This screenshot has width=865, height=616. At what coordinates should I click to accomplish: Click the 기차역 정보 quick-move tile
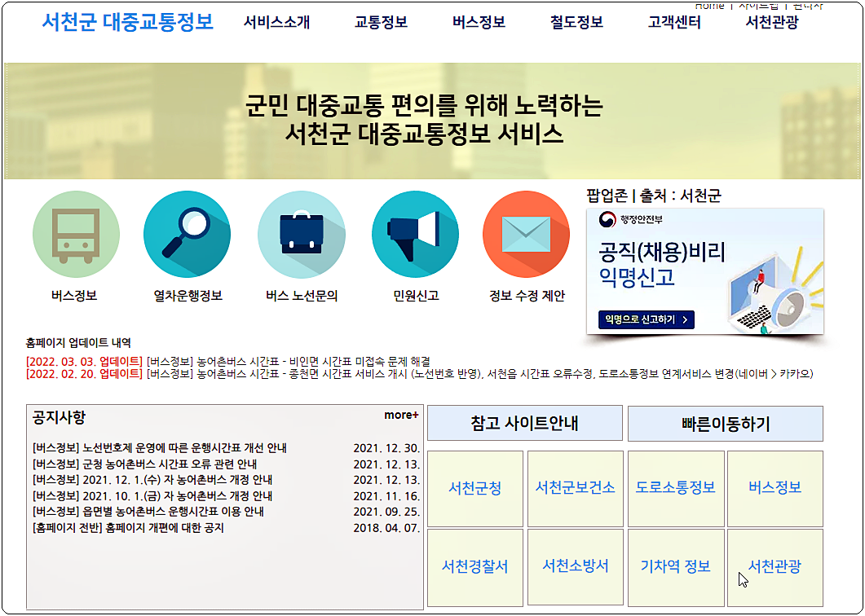click(676, 567)
